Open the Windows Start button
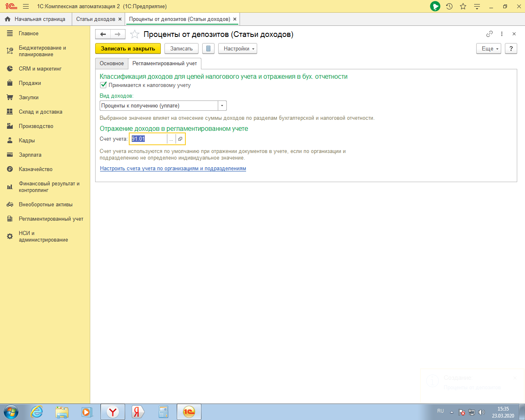The image size is (525, 420). pos(11,412)
